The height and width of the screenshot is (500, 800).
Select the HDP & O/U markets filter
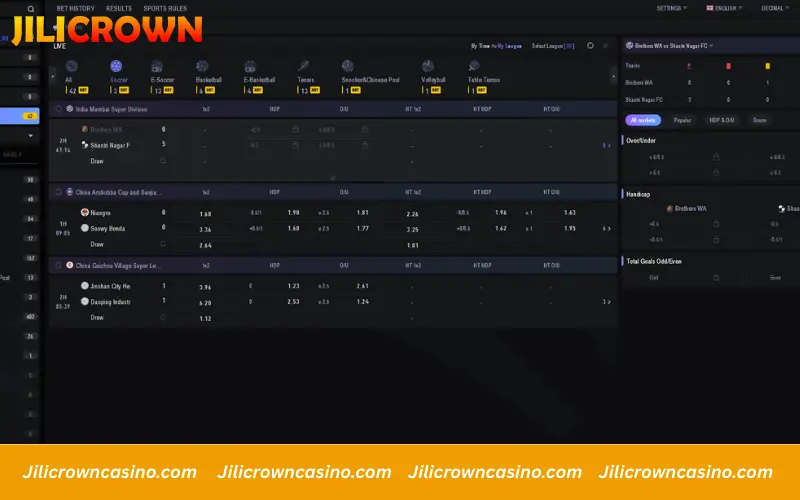(722, 120)
